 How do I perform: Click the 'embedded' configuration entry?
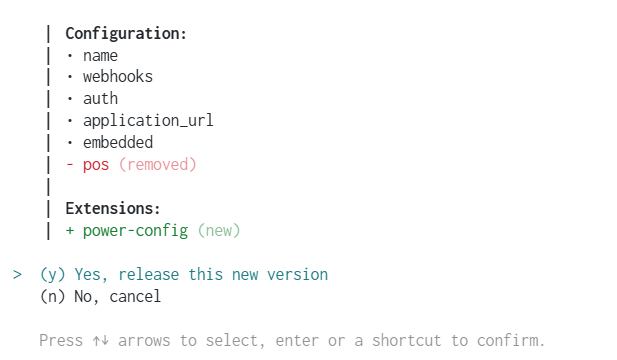[118, 142]
